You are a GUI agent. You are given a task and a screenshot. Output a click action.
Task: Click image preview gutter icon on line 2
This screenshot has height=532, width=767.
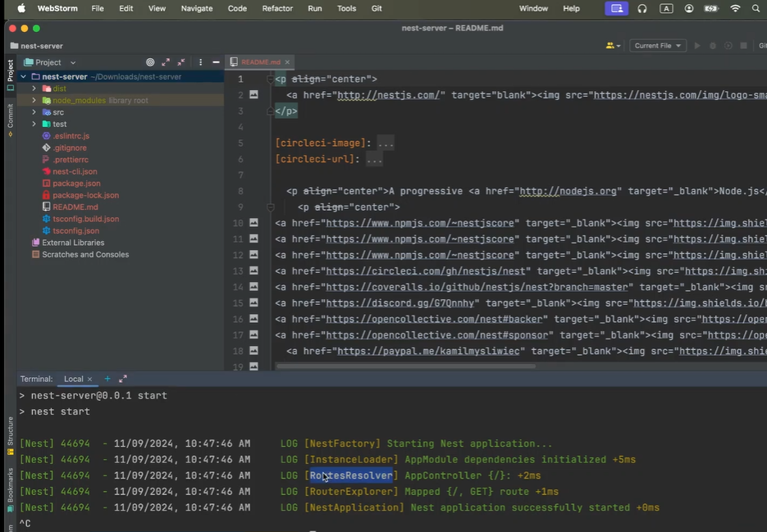point(253,94)
